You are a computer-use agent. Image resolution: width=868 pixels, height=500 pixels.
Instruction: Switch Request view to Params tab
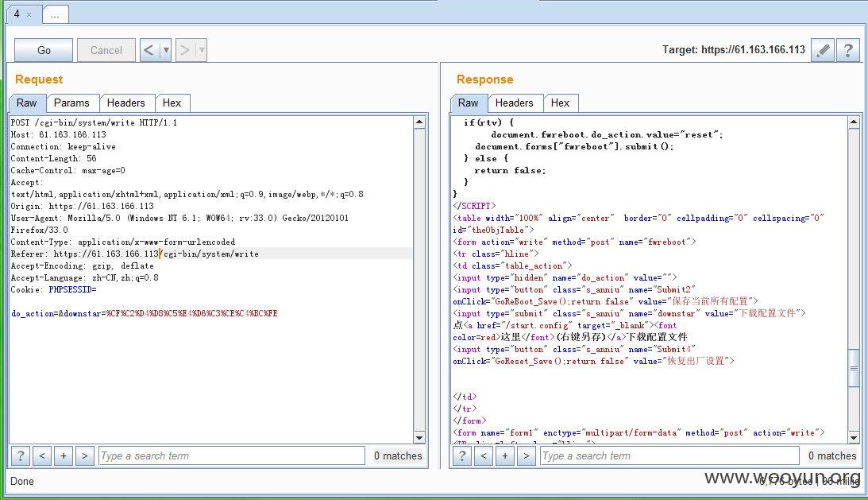(x=71, y=103)
